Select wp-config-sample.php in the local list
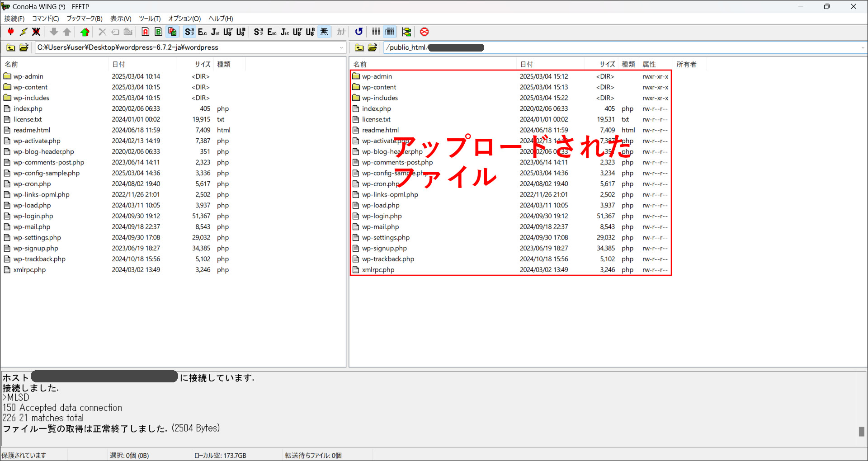868x461 pixels. coord(46,173)
